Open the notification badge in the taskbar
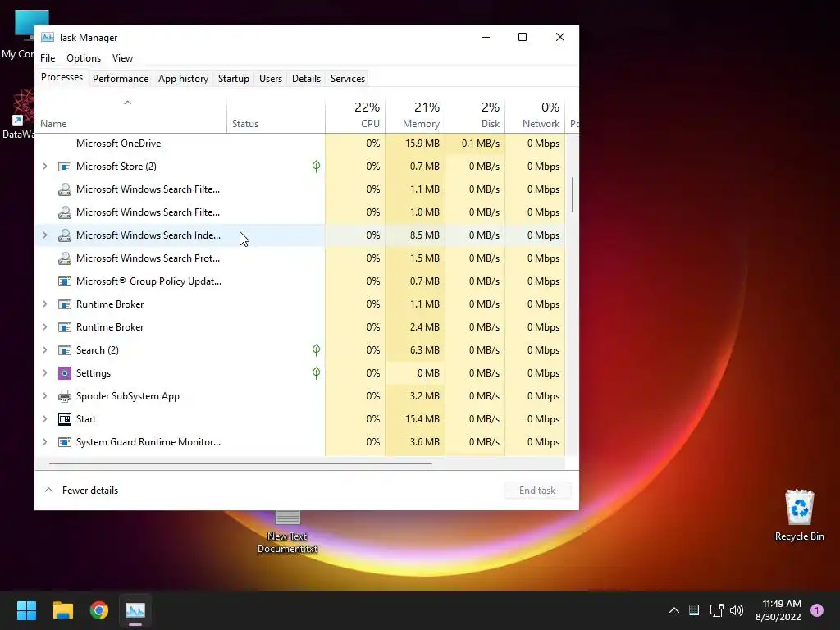This screenshot has height=630, width=840. point(817,609)
